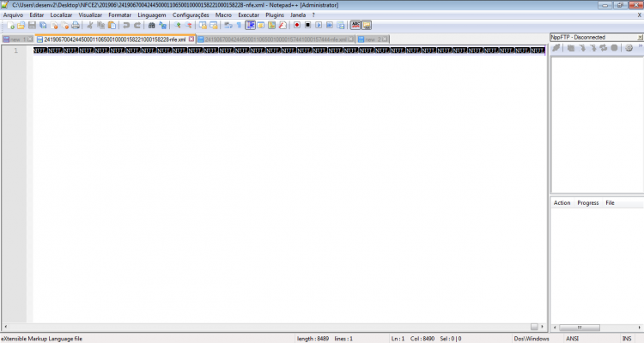
Task: Click the Action column header
Action: (562, 202)
